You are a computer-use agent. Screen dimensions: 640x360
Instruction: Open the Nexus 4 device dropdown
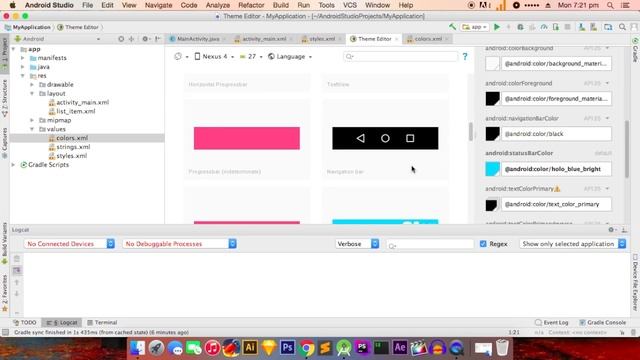(214, 56)
